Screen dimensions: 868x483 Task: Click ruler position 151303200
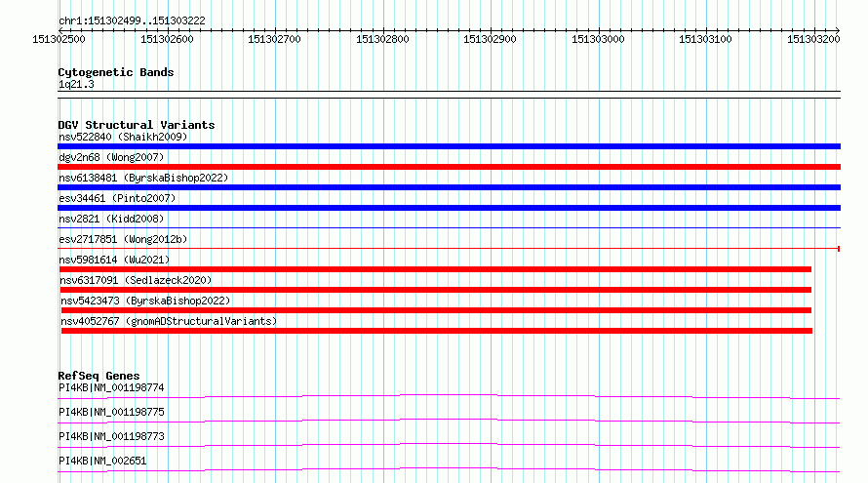pyautogui.click(x=813, y=39)
